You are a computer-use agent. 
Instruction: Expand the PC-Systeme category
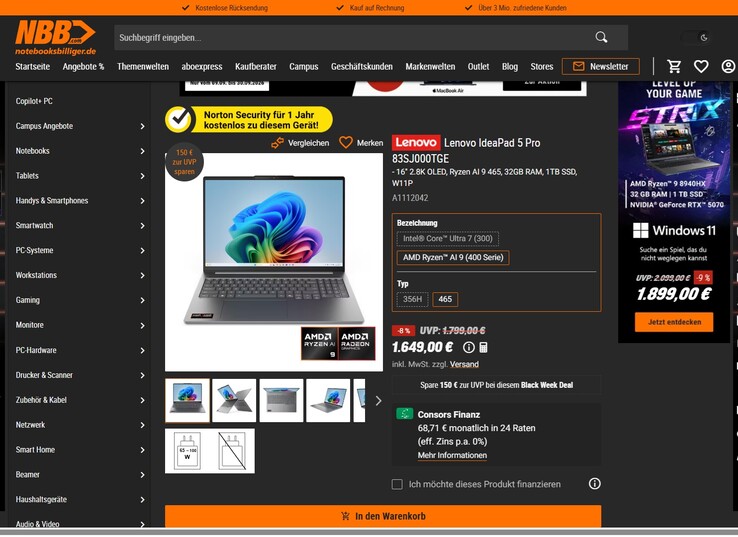[x=142, y=250]
